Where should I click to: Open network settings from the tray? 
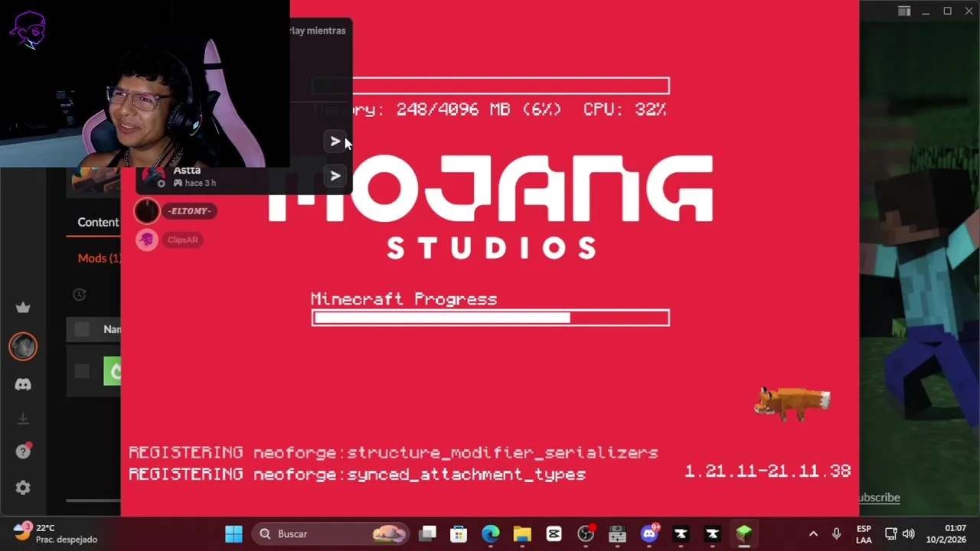(891, 533)
